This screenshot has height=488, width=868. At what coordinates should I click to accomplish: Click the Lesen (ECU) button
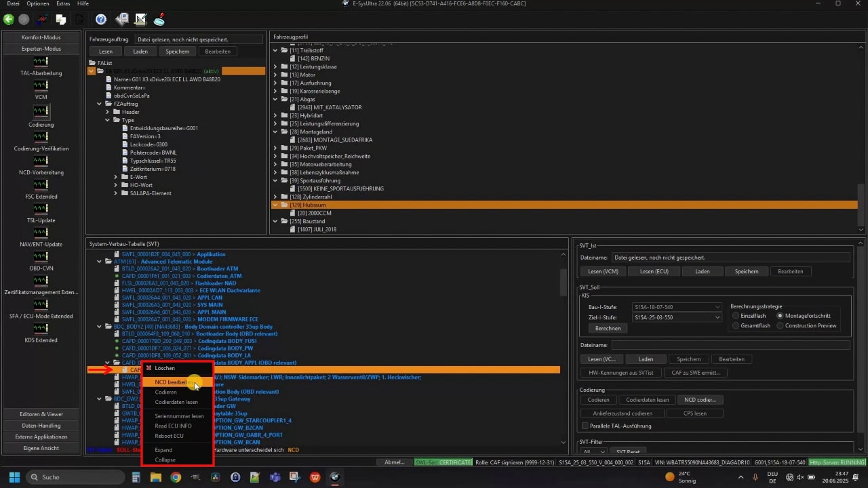[x=653, y=271]
